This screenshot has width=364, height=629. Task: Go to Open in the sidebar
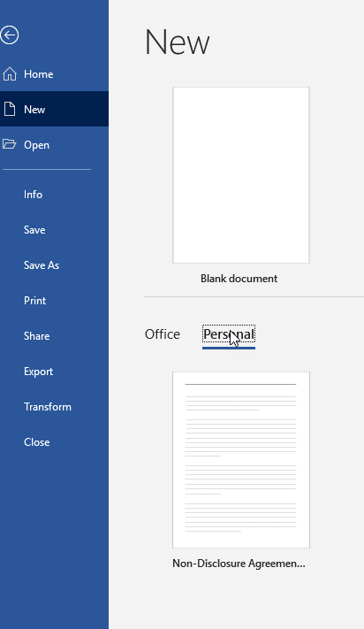[x=54, y=144]
